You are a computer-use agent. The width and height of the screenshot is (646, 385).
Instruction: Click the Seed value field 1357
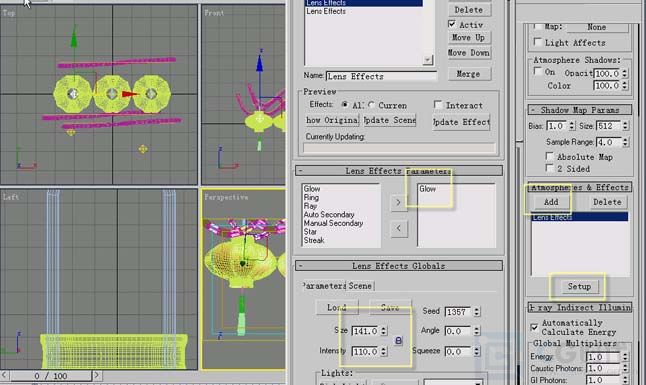[458, 312]
